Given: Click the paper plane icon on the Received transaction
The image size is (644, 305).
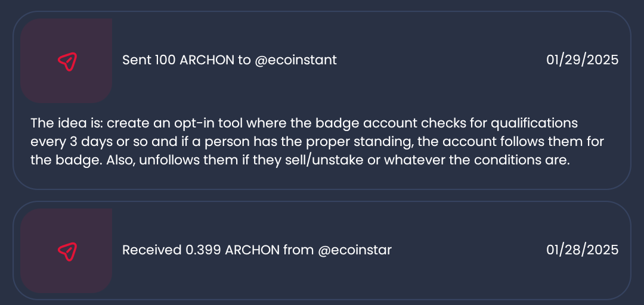Looking at the screenshot, I should pyautogui.click(x=67, y=251).
